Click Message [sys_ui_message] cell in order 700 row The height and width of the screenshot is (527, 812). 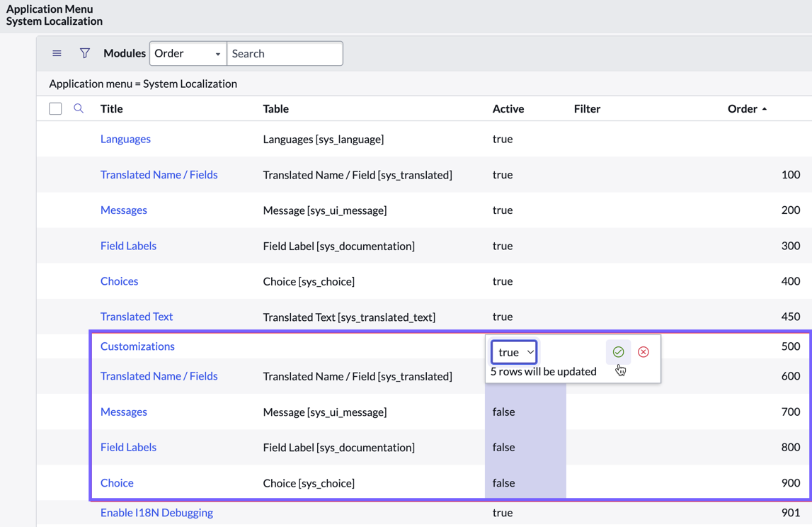pos(325,412)
